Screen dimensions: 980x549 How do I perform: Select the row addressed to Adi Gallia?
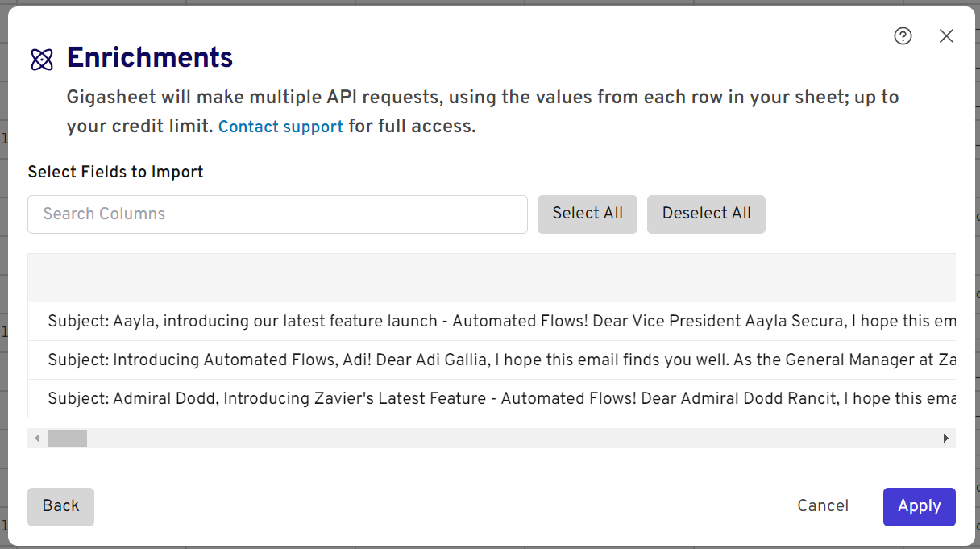click(492, 360)
